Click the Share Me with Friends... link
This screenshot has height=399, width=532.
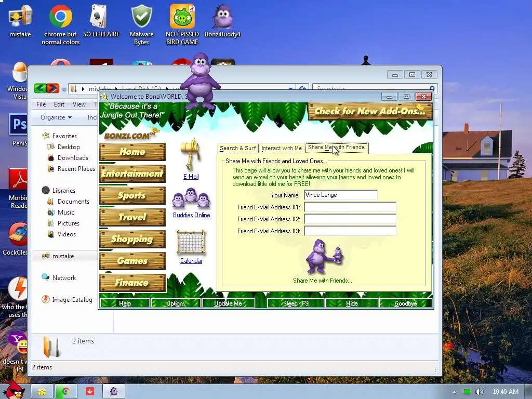point(323,281)
